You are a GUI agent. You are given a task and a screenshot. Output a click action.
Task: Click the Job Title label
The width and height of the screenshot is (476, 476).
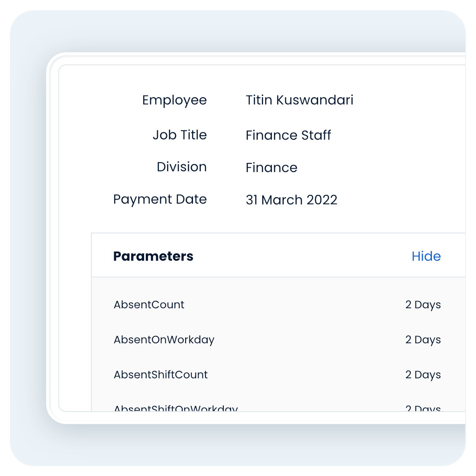(180, 135)
